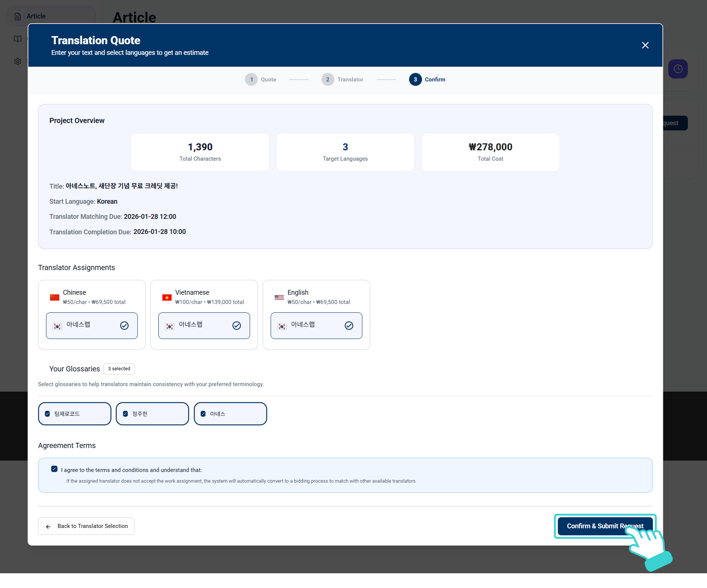Click the clock history icon

(x=678, y=69)
